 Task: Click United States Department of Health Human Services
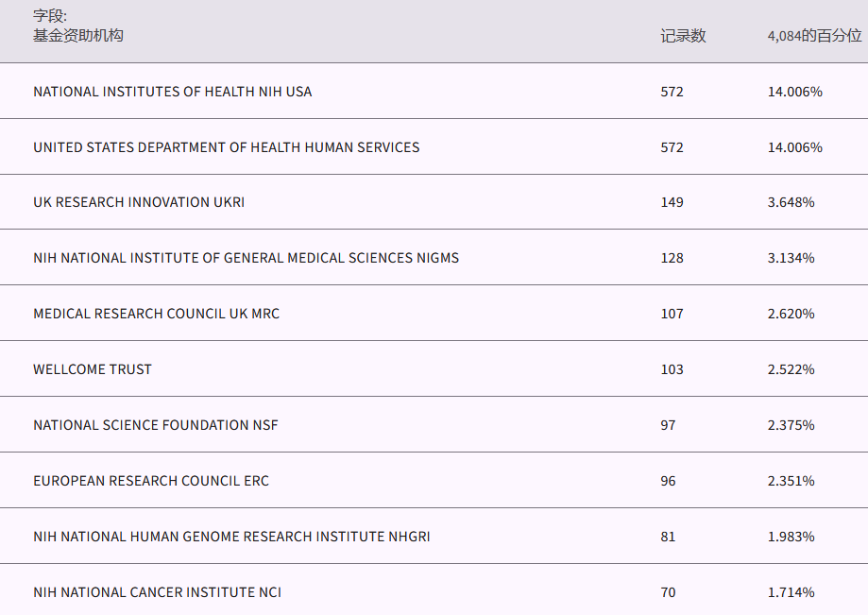point(226,147)
